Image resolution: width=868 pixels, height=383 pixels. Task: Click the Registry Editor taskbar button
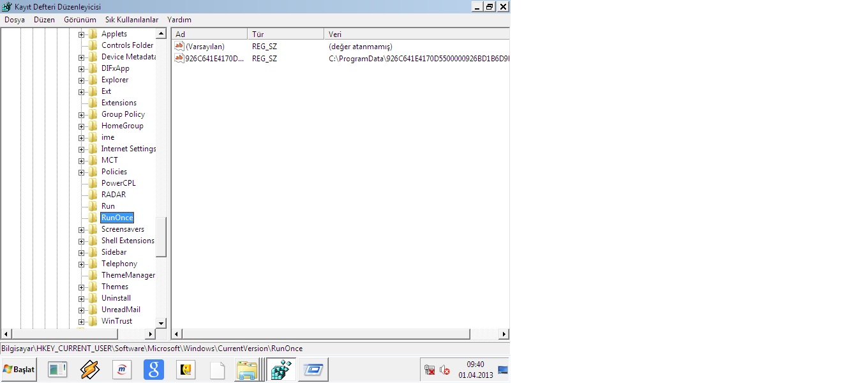[x=281, y=370]
